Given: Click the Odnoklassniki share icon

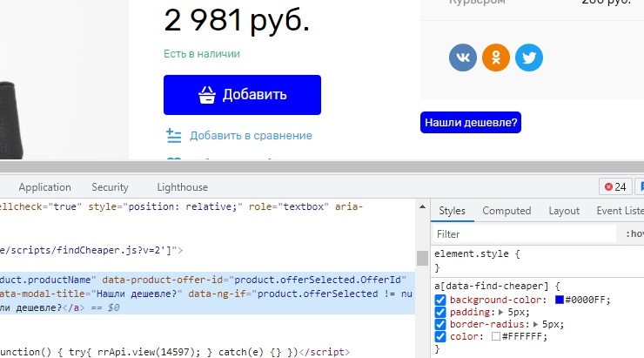Looking at the screenshot, I should click(496, 57).
